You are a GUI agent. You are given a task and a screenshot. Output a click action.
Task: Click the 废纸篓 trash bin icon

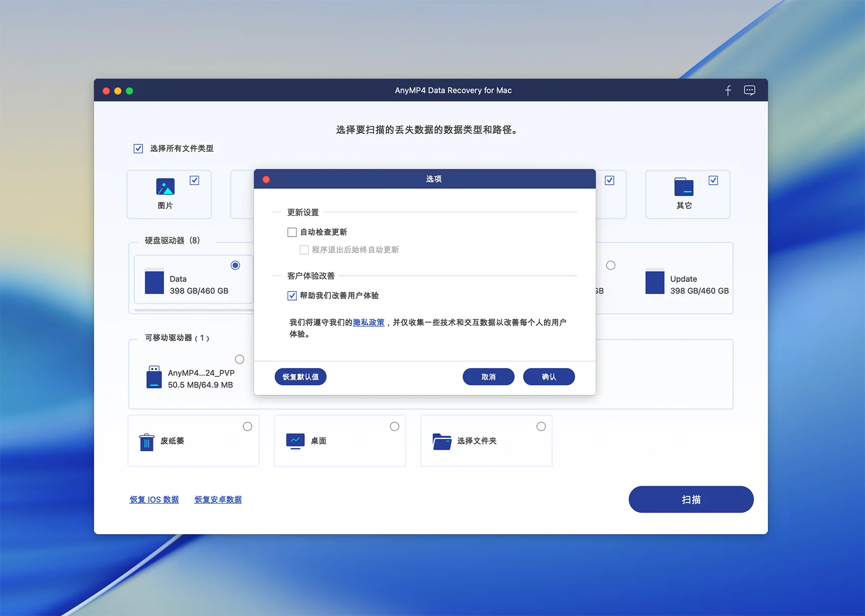tap(147, 442)
